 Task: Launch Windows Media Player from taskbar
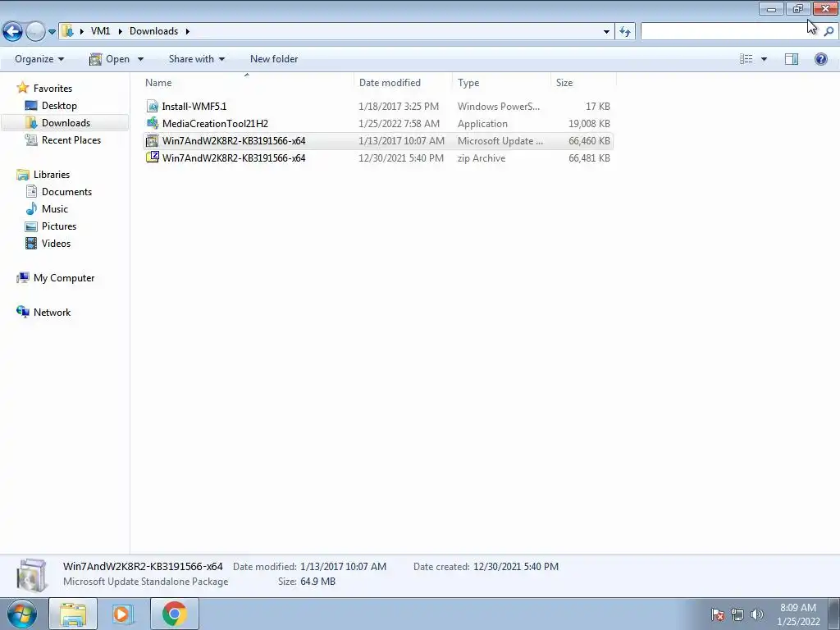click(x=122, y=614)
